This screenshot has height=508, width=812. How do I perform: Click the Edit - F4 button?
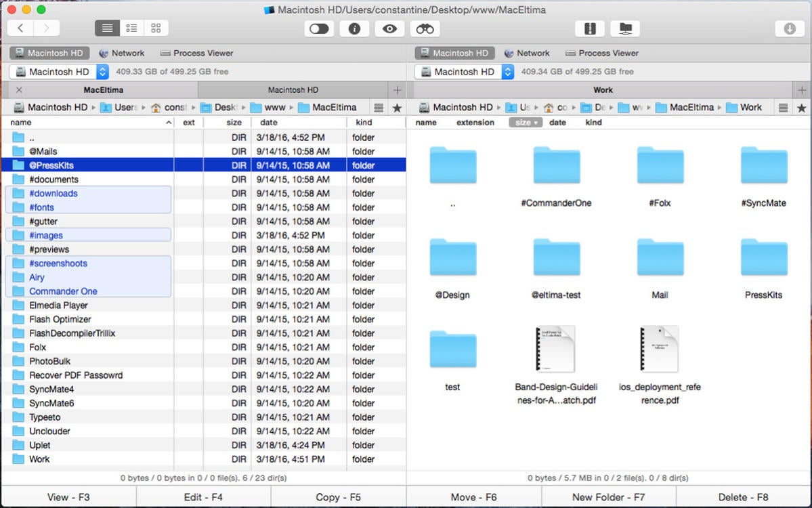203,497
